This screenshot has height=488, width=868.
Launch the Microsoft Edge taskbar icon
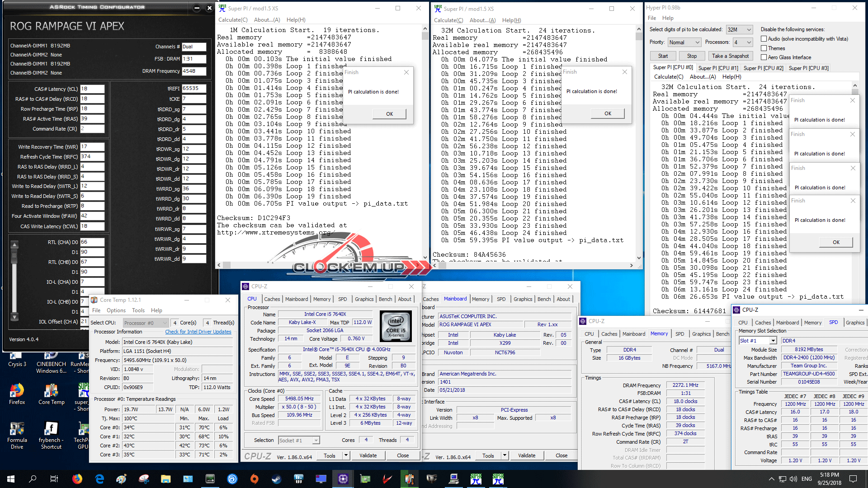pos(99,479)
